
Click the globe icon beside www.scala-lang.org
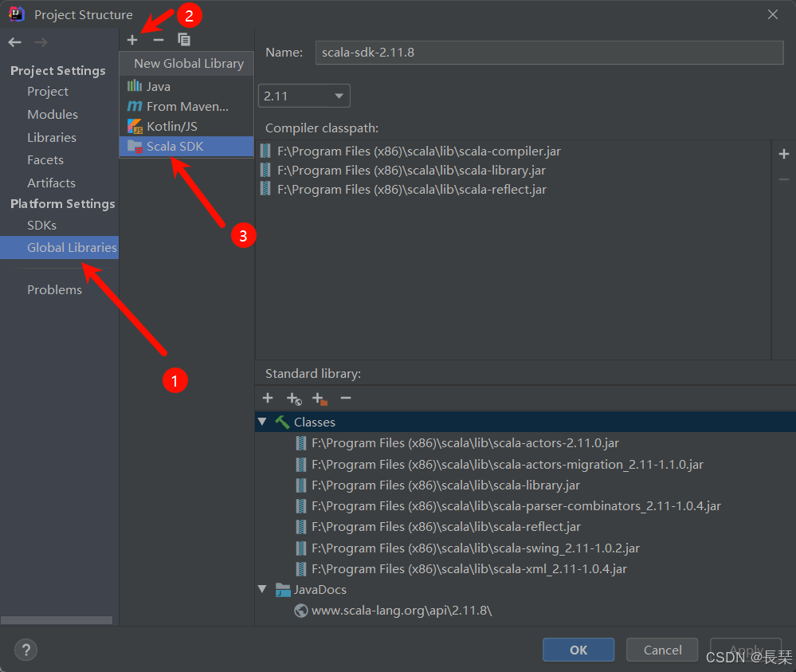301,611
